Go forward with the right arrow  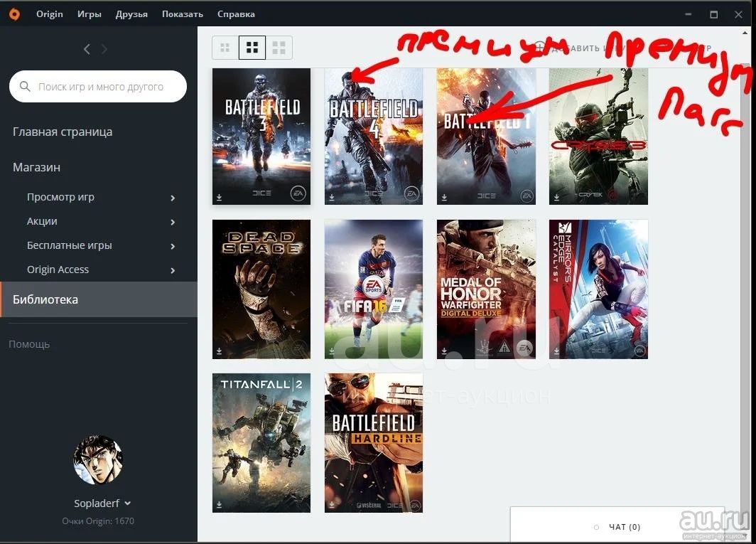pyautogui.click(x=104, y=49)
